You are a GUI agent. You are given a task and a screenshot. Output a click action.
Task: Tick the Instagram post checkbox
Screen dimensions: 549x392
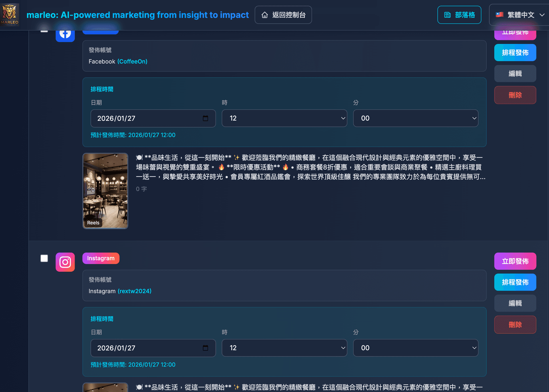coord(44,258)
